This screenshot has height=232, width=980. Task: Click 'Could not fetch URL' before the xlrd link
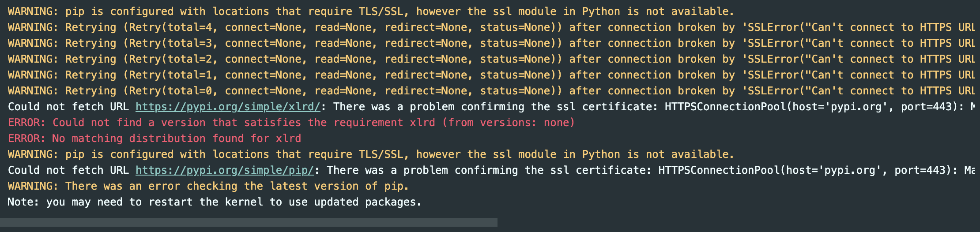[x=68, y=107]
